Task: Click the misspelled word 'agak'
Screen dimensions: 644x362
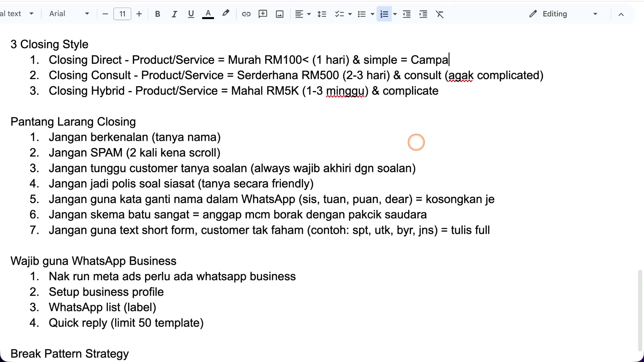Action: pyautogui.click(x=461, y=75)
